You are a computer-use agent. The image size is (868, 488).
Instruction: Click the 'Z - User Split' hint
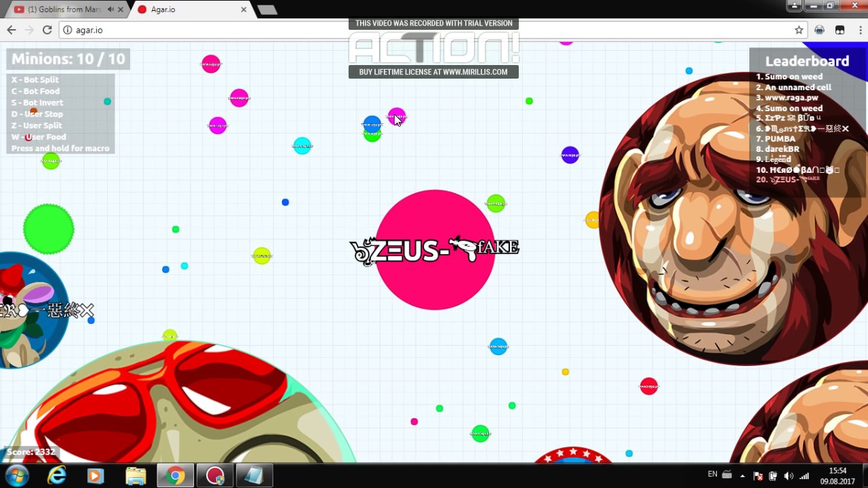point(37,125)
